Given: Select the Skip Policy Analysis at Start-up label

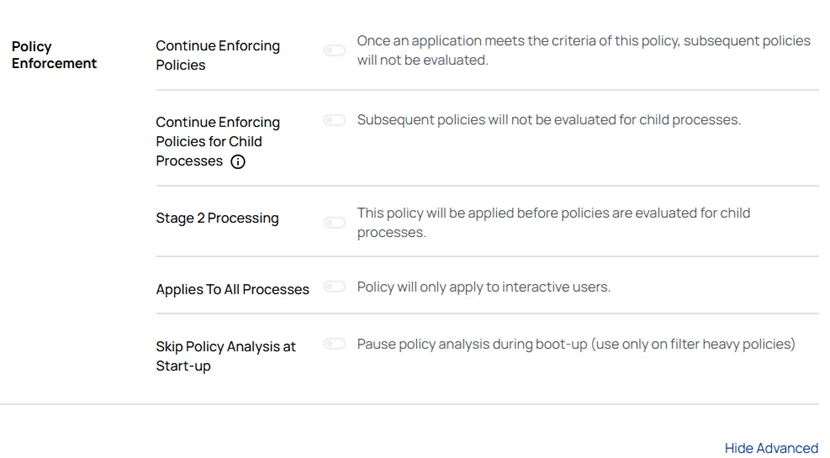Looking at the screenshot, I should (226, 356).
